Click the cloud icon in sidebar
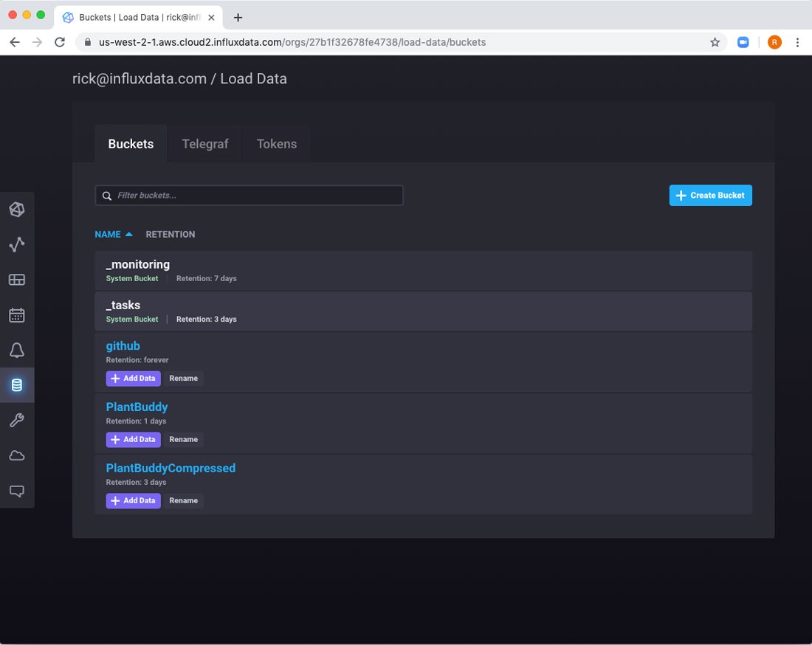812x645 pixels. point(17,455)
